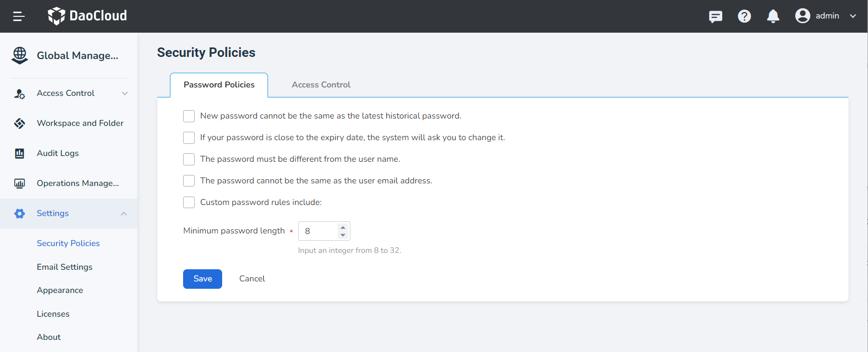Screen dimensions: 868x352
Task: Click the Minimum password length input field
Action: (x=318, y=231)
